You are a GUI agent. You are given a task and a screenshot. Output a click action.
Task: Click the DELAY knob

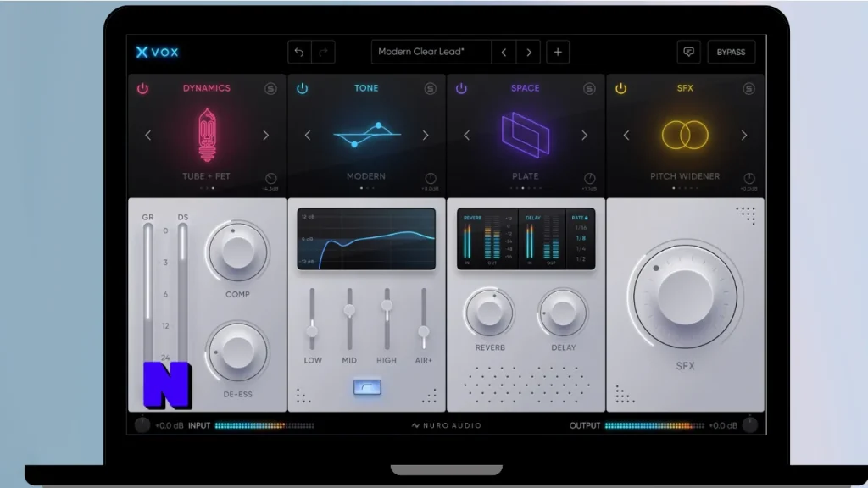tap(563, 313)
